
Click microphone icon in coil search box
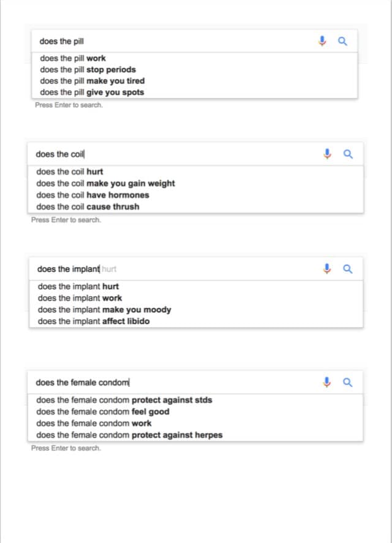328,154
